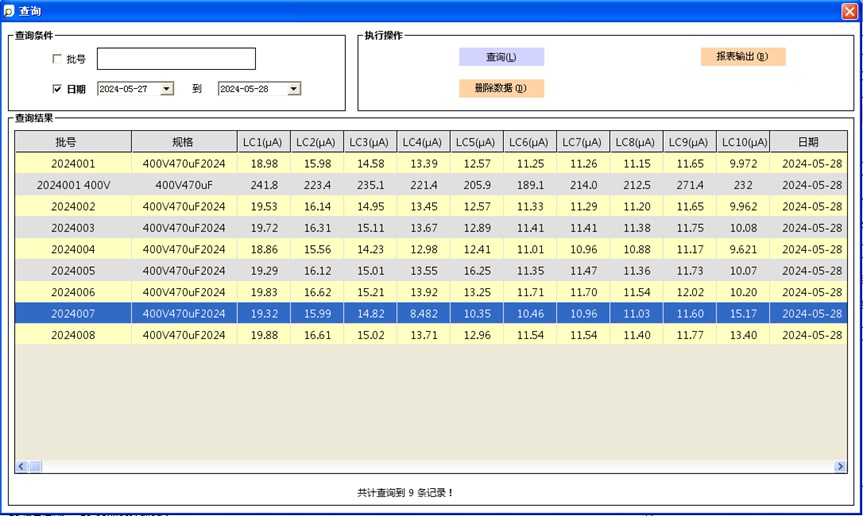Screen dimensions: 863x516
Task: Click the horizontal scrollbar left arrow
Action: pos(21,466)
